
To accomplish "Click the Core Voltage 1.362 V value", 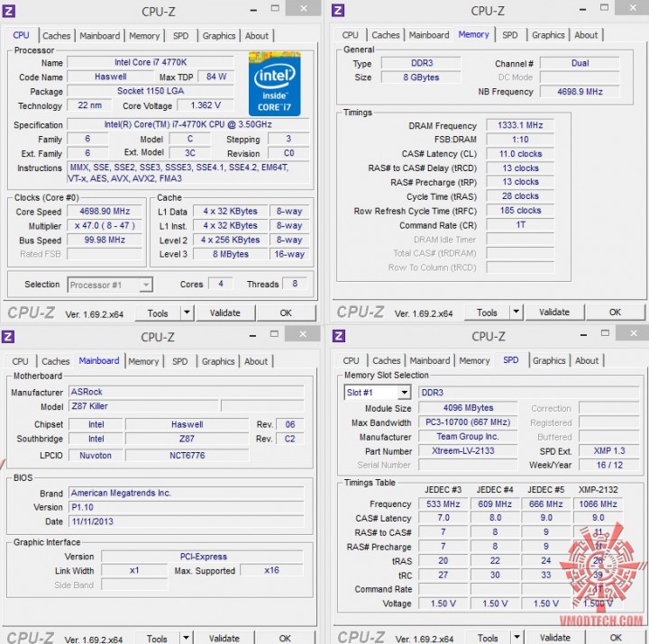I will [206, 105].
